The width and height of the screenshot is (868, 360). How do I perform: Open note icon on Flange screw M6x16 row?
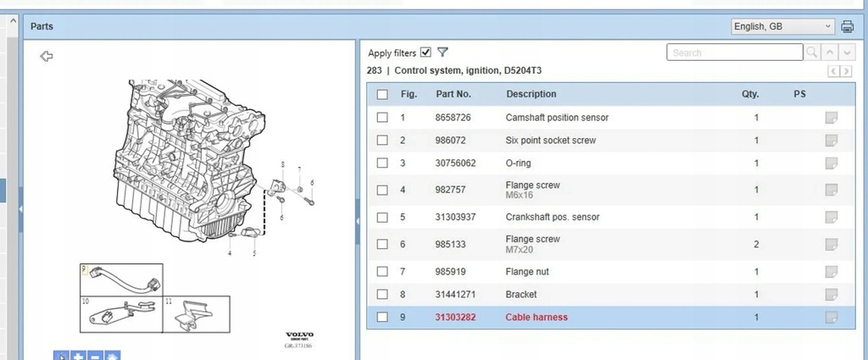[831, 190]
